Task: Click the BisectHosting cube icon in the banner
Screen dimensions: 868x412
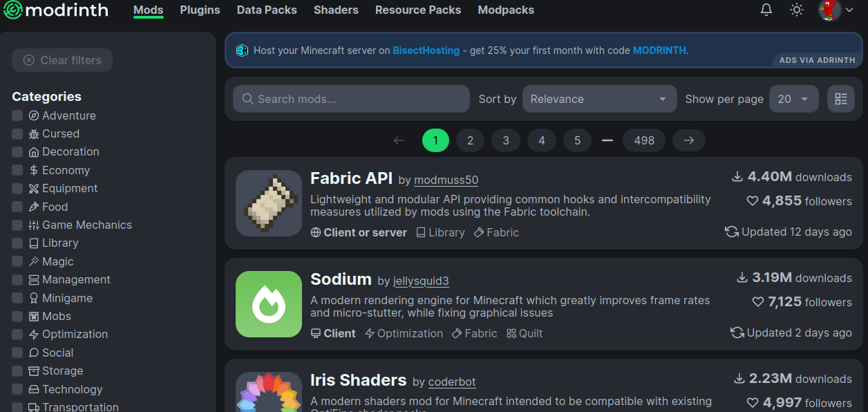Action: click(242, 50)
